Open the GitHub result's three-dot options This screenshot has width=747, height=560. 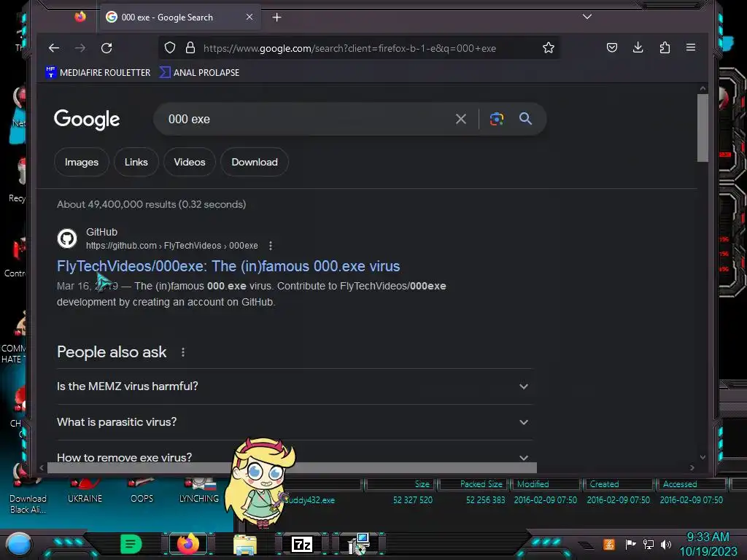point(271,246)
